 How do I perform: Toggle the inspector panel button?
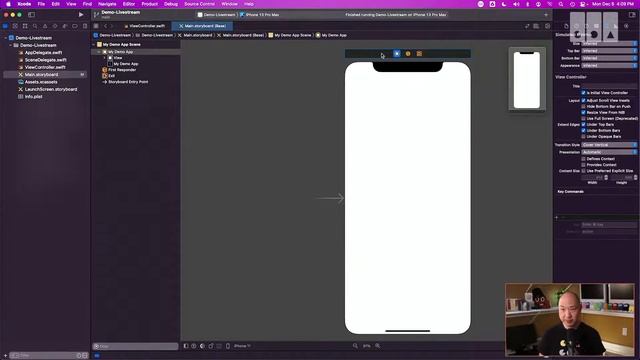pos(632,15)
